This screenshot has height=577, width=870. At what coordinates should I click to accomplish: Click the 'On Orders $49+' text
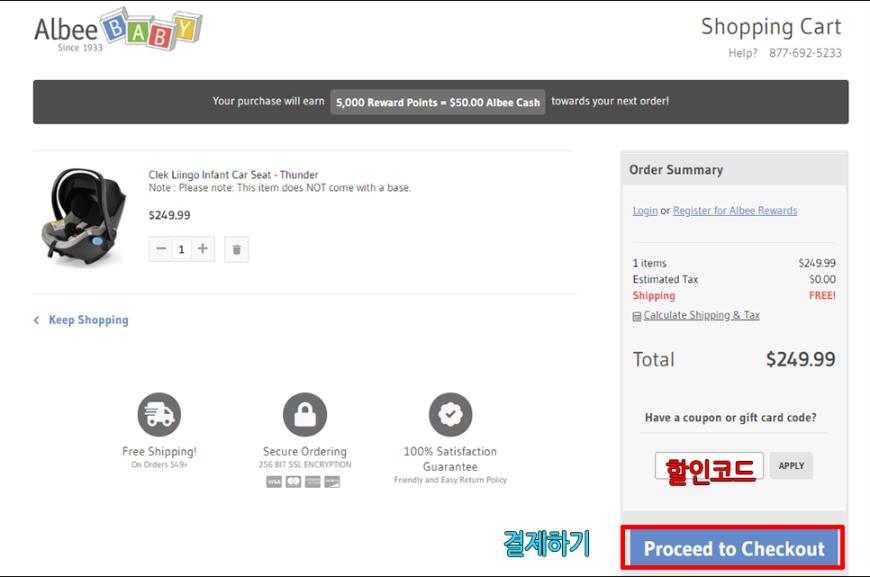coord(159,464)
